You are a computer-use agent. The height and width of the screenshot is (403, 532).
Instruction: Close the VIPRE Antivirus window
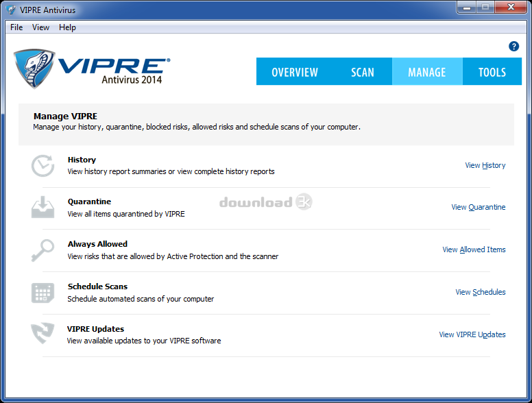511,7
